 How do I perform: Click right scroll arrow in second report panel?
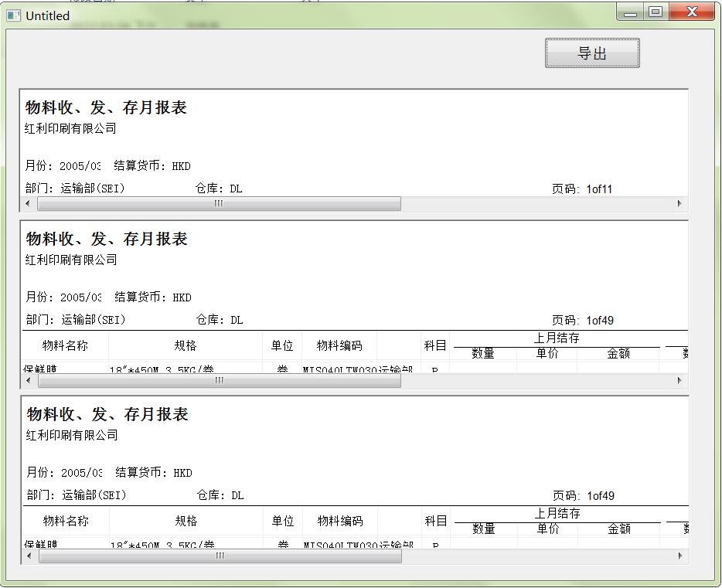coord(679,380)
